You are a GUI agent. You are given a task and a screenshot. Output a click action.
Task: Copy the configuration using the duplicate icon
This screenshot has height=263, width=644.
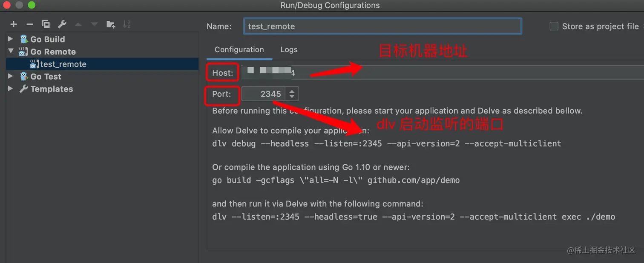(x=46, y=24)
